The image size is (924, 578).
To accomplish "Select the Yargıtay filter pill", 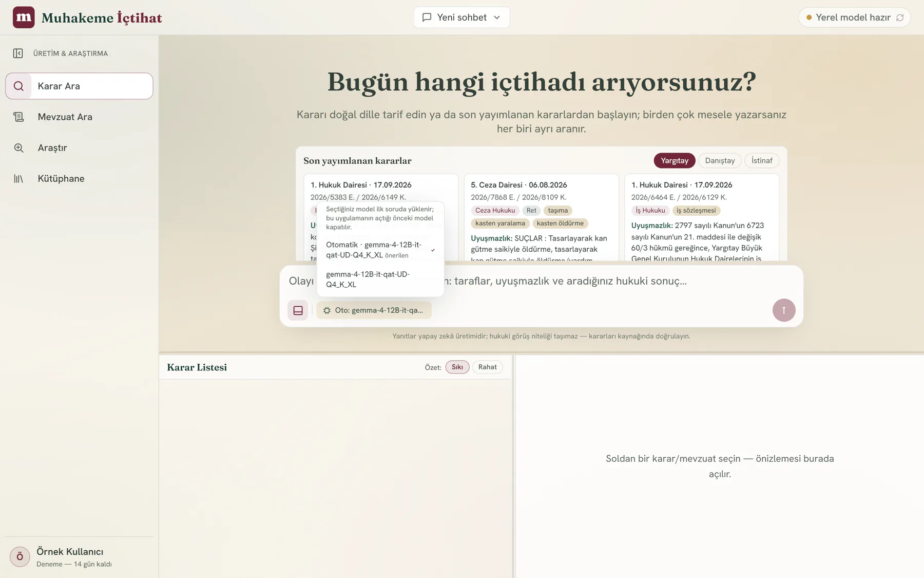I will point(675,161).
